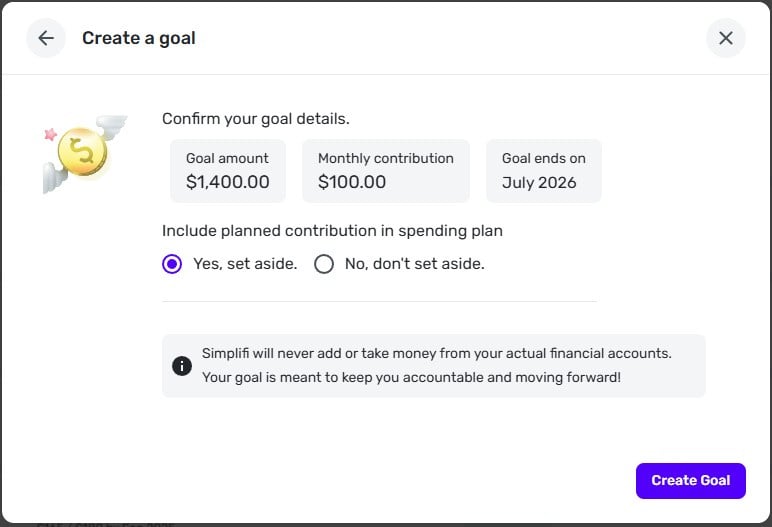772x527 pixels.
Task: Click the pink star beside the coin
Action: coord(50,134)
